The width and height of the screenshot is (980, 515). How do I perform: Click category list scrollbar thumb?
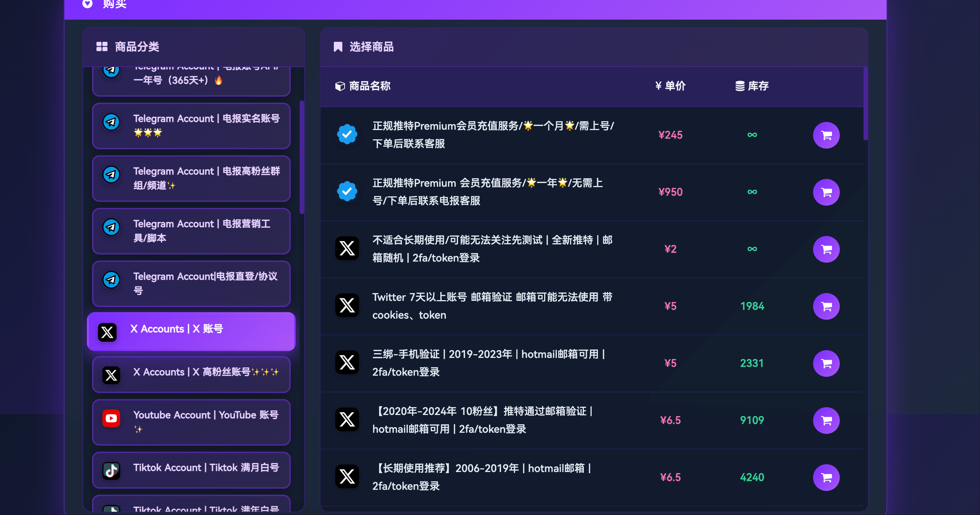(x=302, y=157)
